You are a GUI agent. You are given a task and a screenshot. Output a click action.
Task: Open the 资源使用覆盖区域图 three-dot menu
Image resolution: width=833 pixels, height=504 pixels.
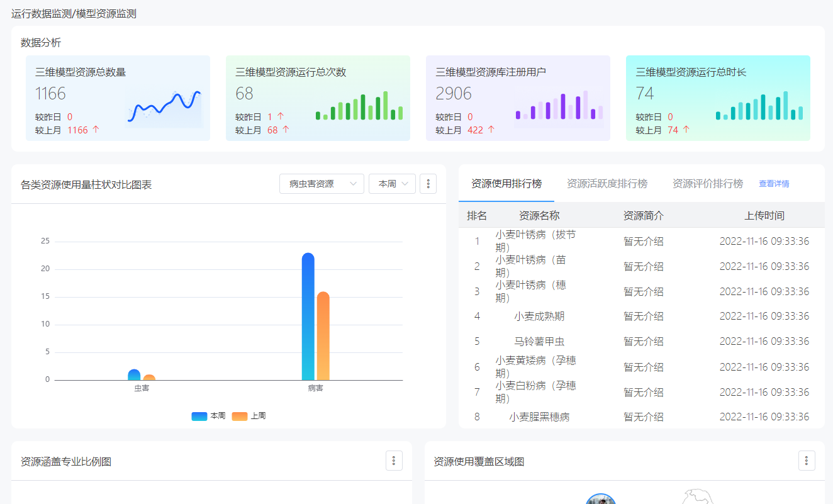[807, 461]
